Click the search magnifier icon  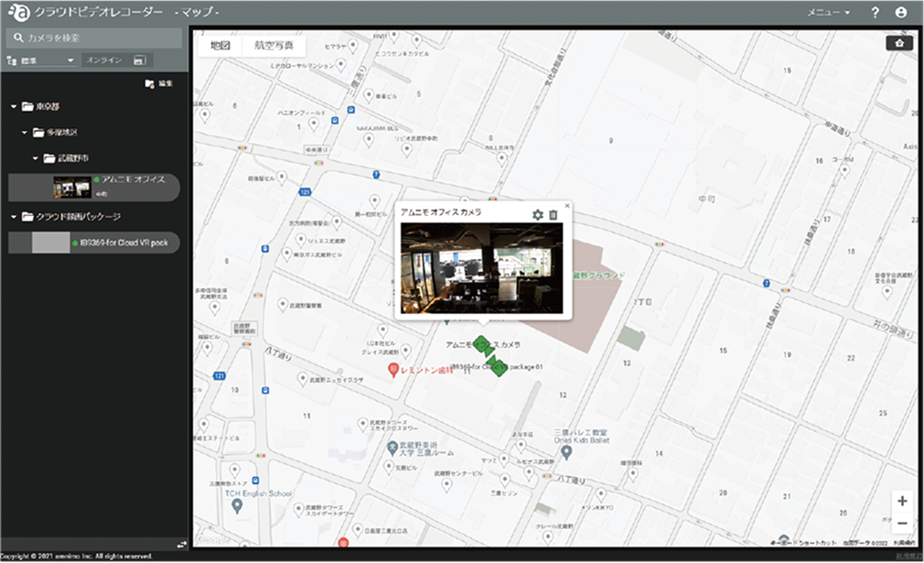[18, 38]
